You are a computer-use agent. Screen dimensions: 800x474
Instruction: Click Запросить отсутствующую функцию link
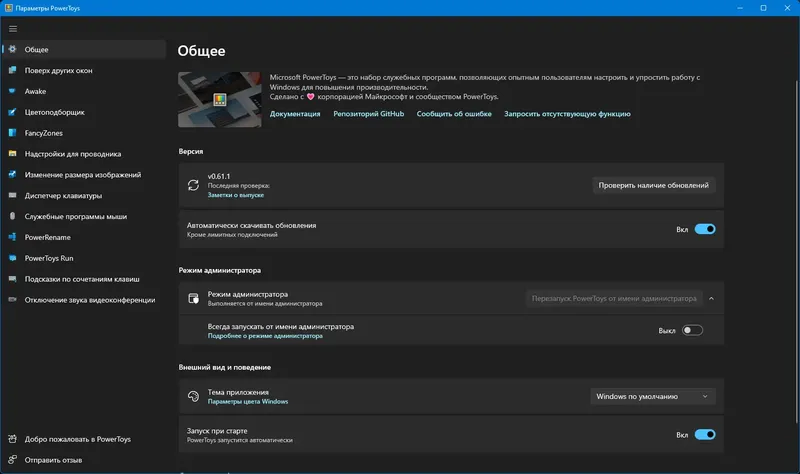pyautogui.click(x=567, y=114)
